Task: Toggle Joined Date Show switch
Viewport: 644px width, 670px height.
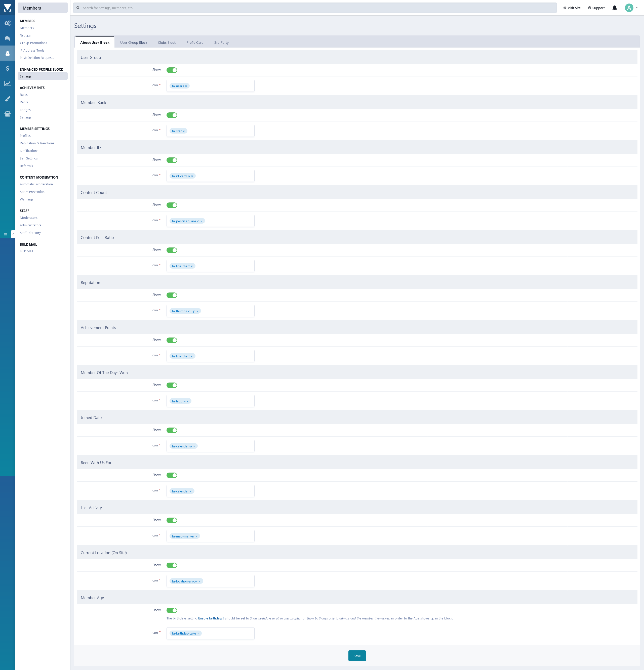Action: click(x=172, y=430)
